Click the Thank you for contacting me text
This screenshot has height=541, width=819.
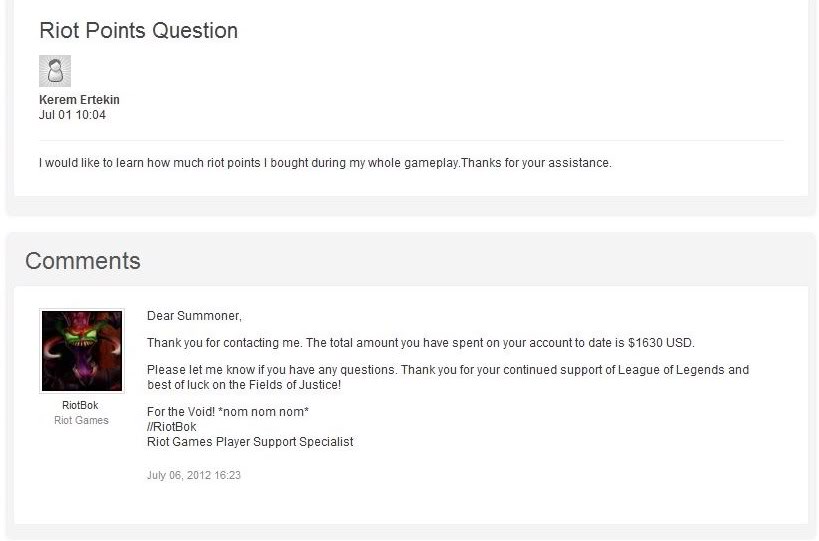point(225,343)
